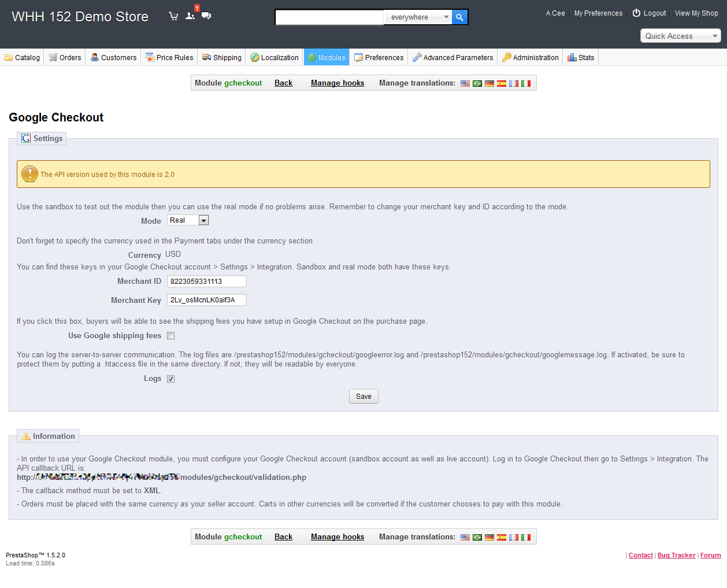Open new customers notification icon
Image resolution: width=727 pixels, height=588 pixels.
(190, 16)
